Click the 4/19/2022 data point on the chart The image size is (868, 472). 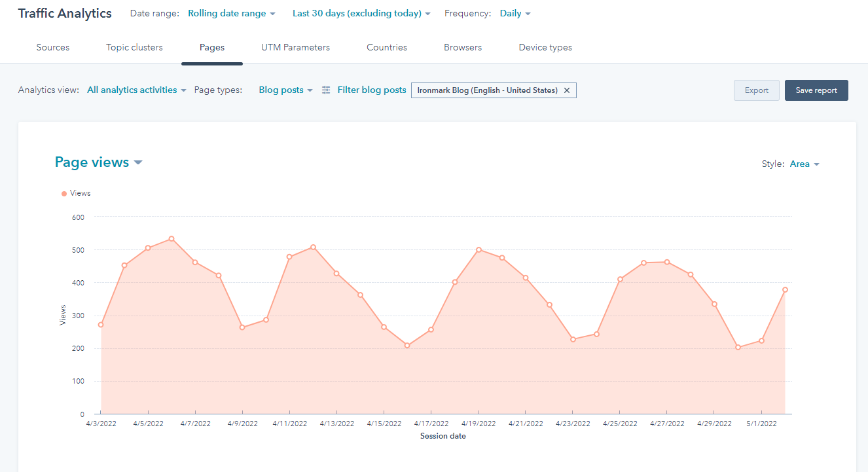(x=479, y=249)
